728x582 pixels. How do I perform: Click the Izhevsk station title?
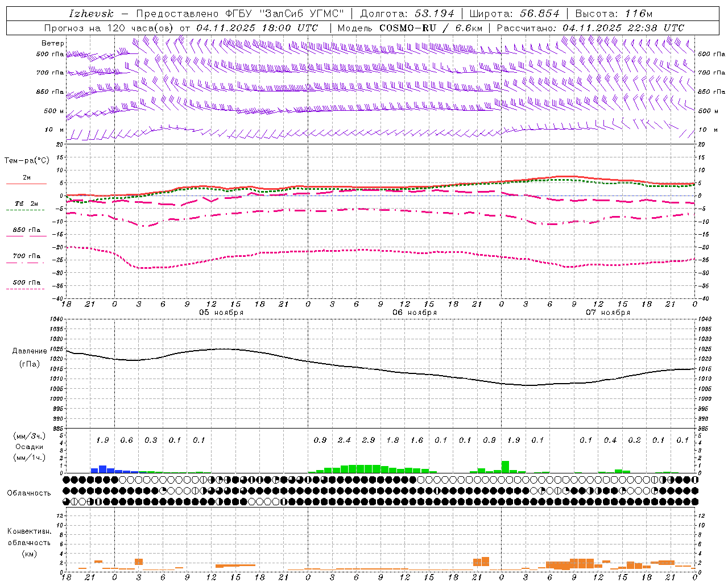tap(91, 14)
